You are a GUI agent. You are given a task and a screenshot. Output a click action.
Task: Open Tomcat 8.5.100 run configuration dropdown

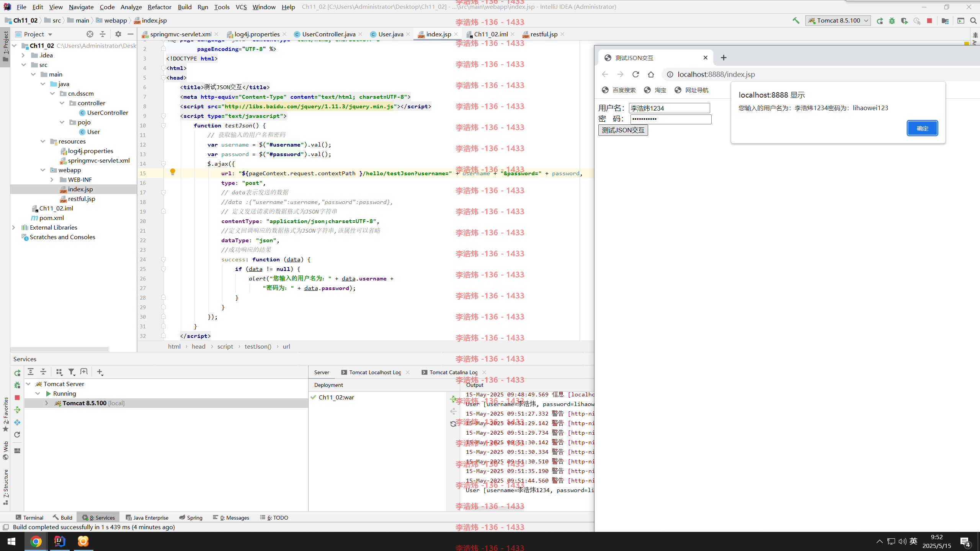click(x=838, y=21)
